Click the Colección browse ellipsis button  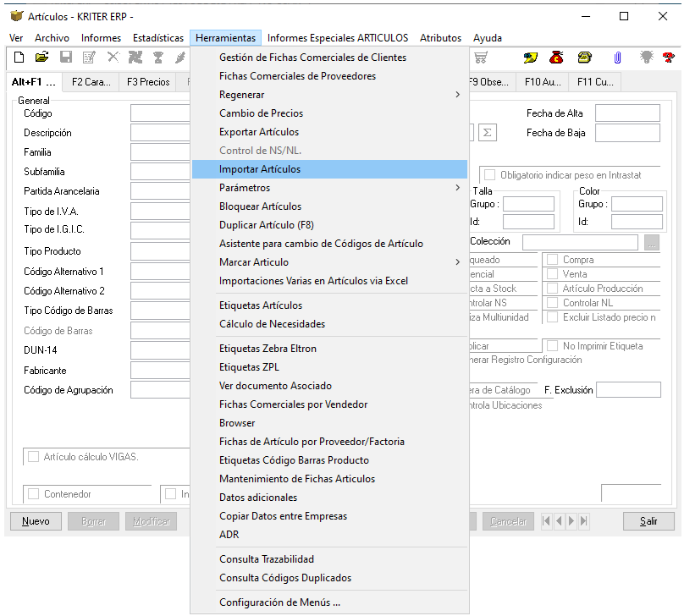652,242
